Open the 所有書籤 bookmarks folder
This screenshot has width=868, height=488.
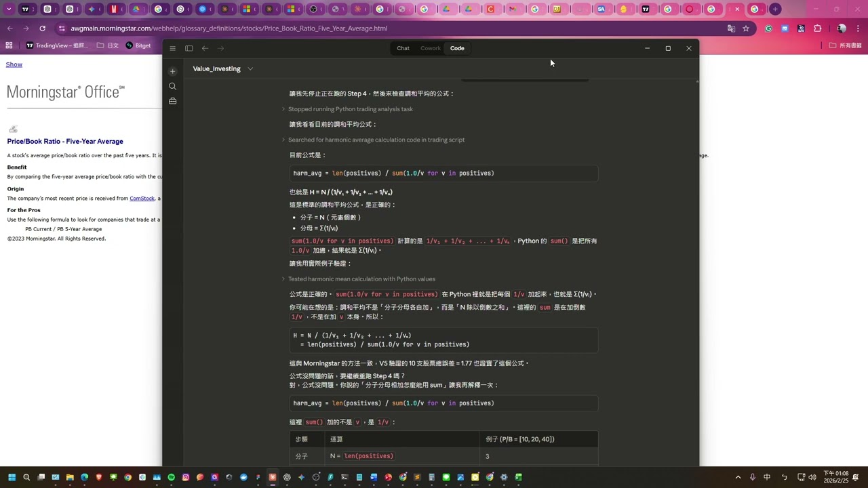coord(845,45)
